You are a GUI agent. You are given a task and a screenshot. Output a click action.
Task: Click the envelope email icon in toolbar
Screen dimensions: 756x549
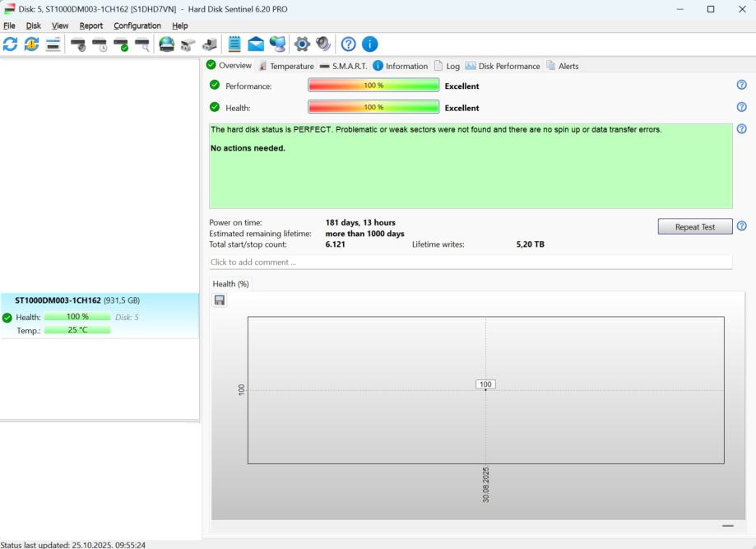[256, 44]
